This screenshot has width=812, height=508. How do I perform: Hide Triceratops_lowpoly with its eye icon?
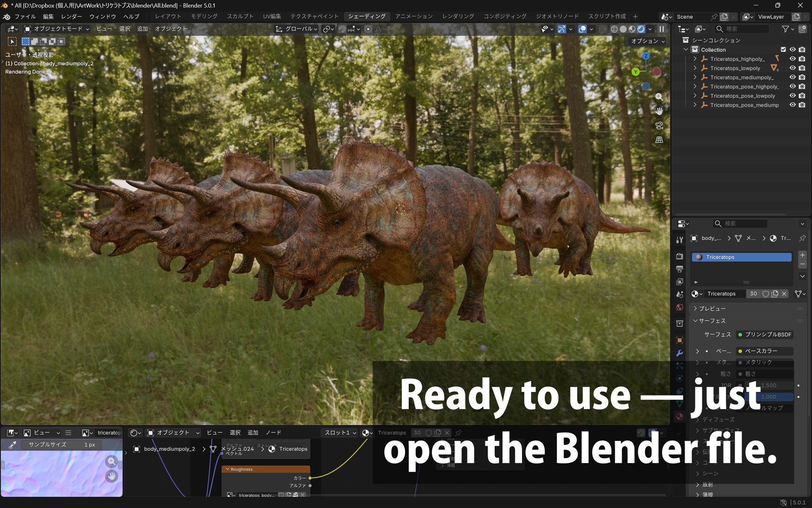793,68
